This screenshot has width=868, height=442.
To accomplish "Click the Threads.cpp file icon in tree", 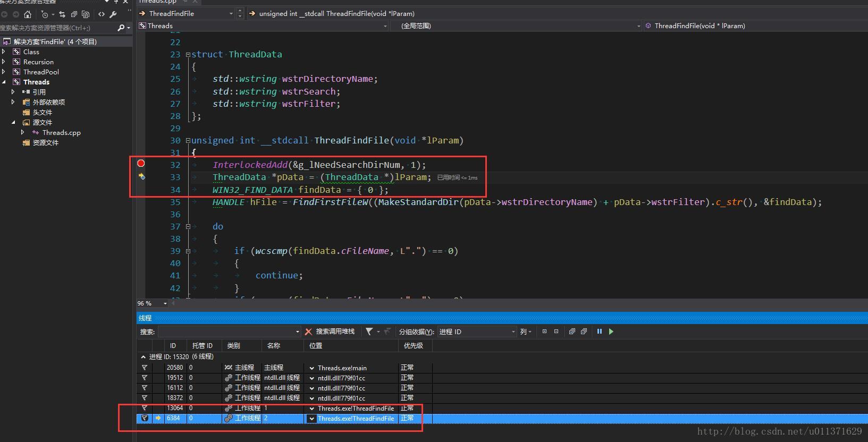I will (x=36, y=132).
